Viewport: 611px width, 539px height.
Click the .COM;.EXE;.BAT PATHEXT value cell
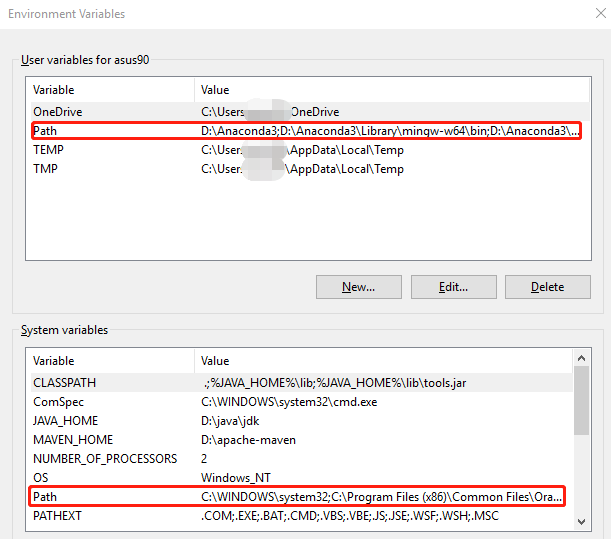[x=350, y=516]
